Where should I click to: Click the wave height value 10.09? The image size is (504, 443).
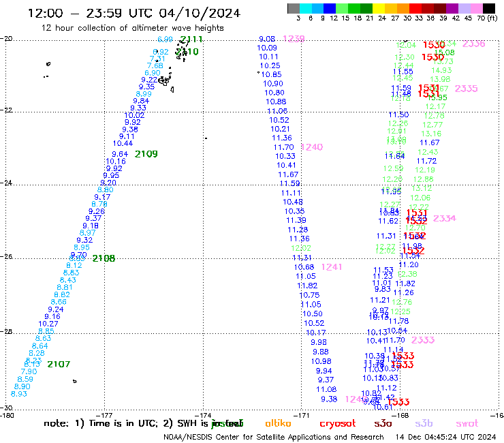pos(267,48)
